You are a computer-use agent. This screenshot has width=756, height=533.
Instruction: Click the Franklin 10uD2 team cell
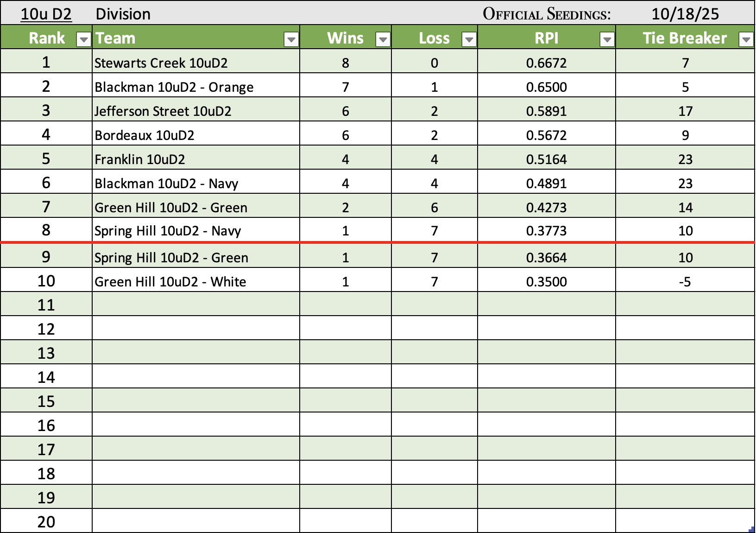coord(139,159)
